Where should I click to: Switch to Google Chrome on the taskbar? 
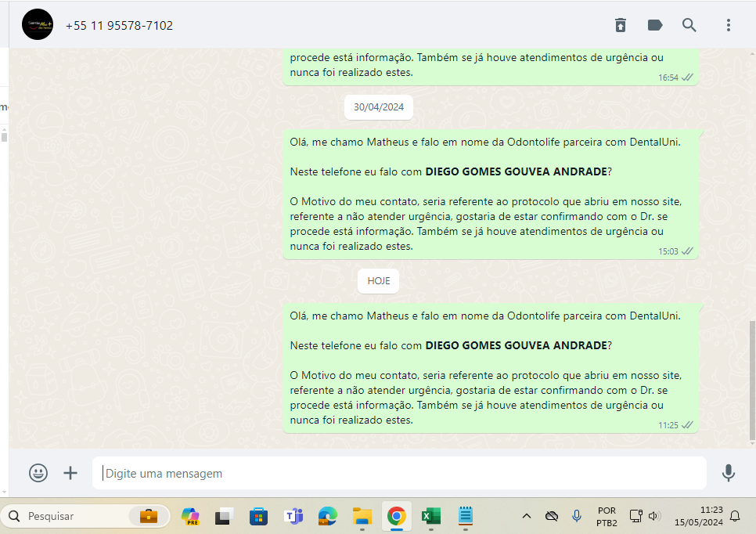(x=396, y=516)
